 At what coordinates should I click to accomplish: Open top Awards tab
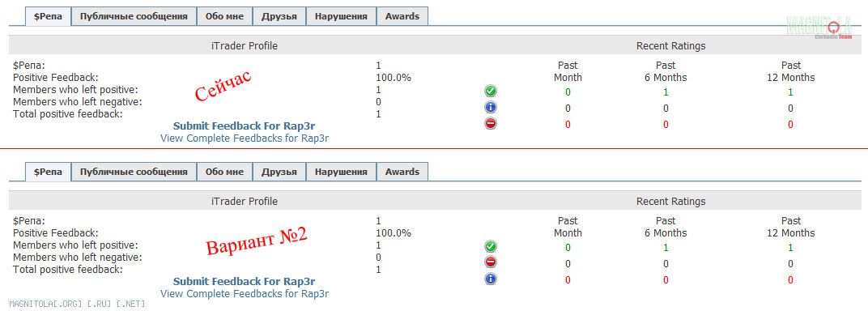(x=402, y=16)
